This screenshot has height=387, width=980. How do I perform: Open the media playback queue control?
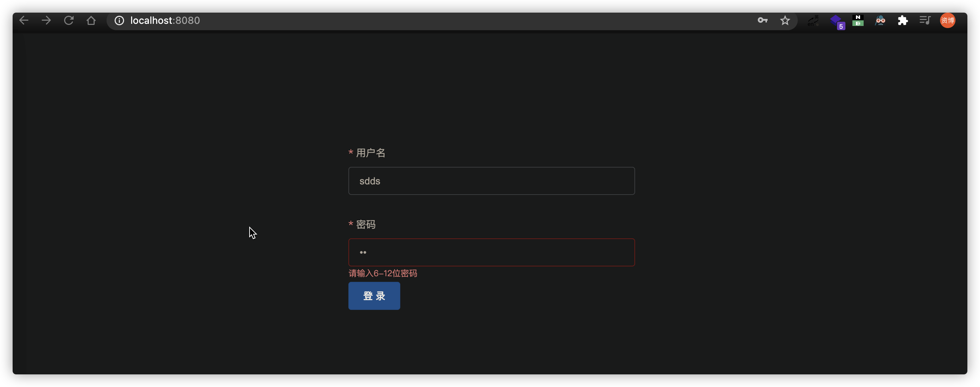click(925, 21)
